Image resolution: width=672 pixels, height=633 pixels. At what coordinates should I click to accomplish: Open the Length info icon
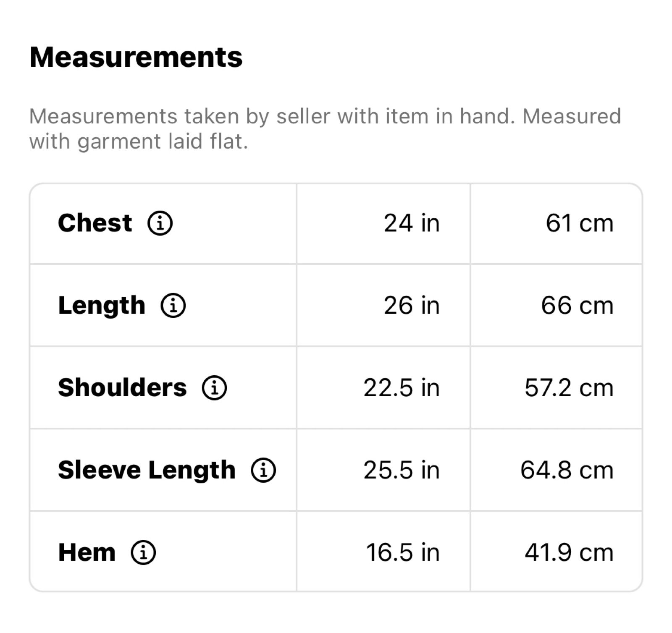173,305
